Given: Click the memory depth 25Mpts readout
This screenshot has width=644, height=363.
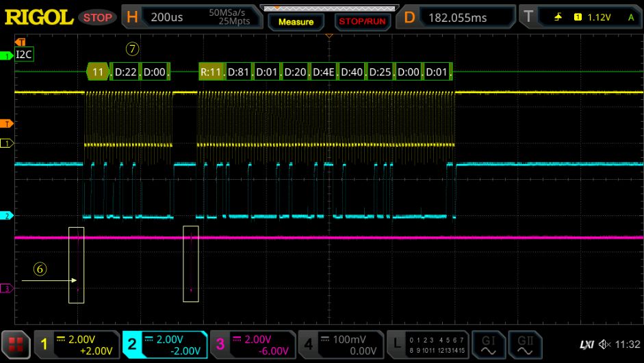Looking at the screenshot, I should [234, 21].
